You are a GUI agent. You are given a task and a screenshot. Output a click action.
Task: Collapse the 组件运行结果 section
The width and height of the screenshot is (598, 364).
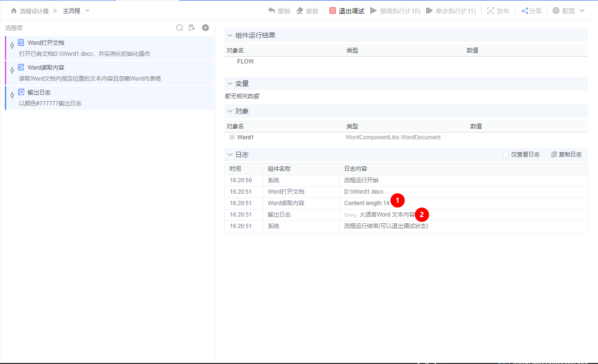(230, 35)
